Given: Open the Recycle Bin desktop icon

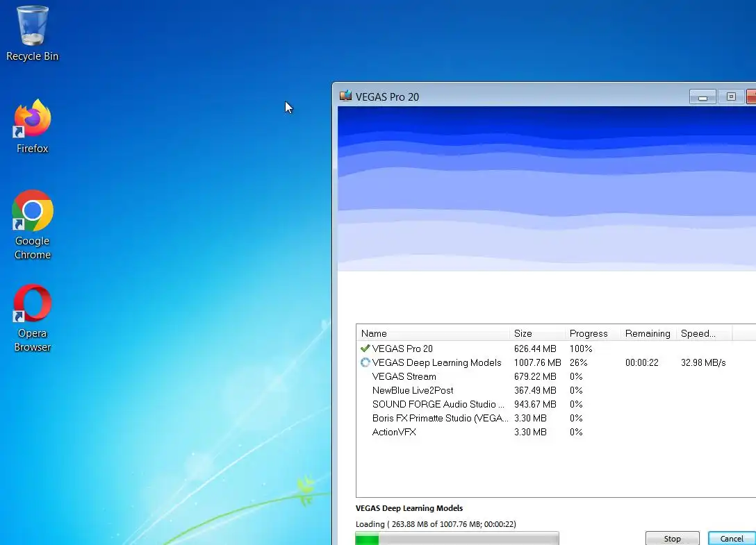Looking at the screenshot, I should click(x=32, y=34).
